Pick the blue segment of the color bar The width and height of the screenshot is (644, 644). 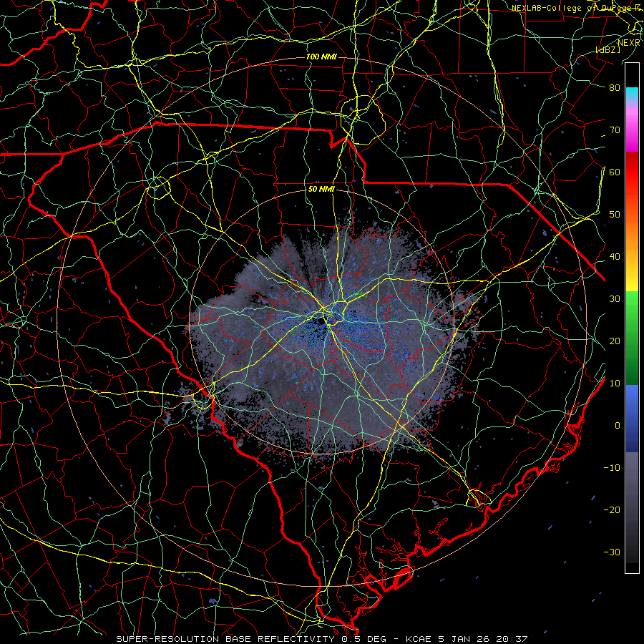point(632,419)
